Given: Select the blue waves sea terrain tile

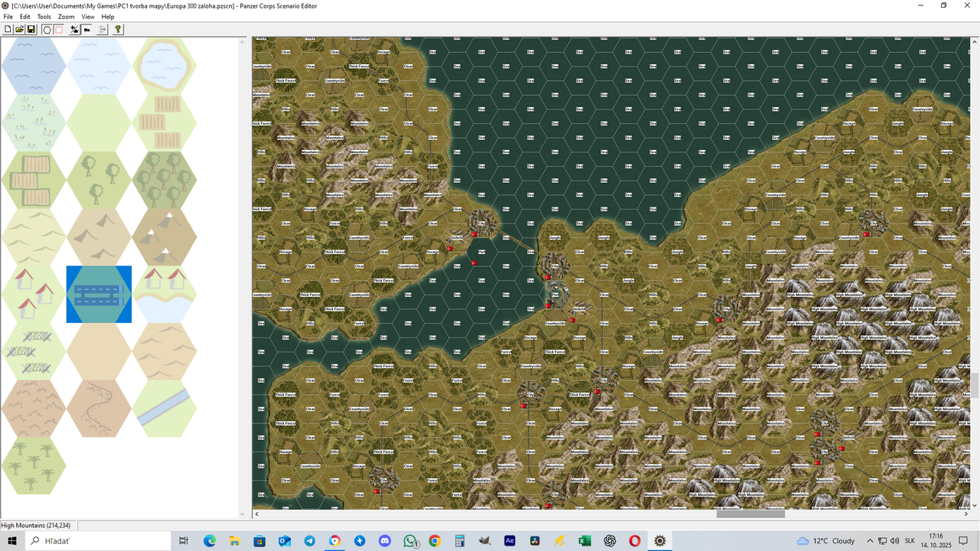Looking at the screenshot, I should tap(34, 66).
